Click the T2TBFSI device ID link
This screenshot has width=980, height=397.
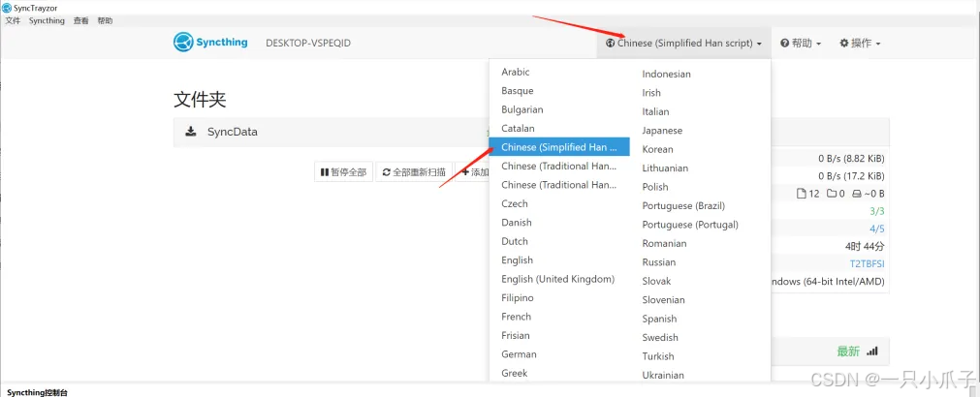tap(867, 263)
